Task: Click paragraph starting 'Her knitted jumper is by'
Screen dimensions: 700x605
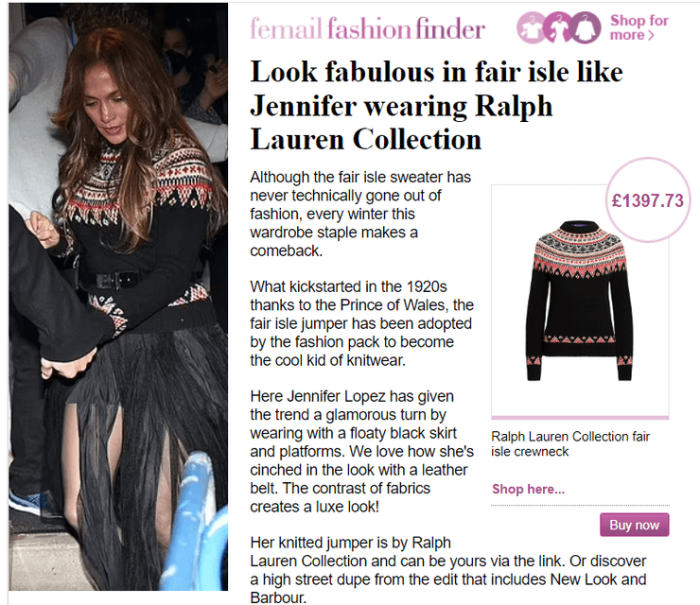Action: tap(447, 570)
